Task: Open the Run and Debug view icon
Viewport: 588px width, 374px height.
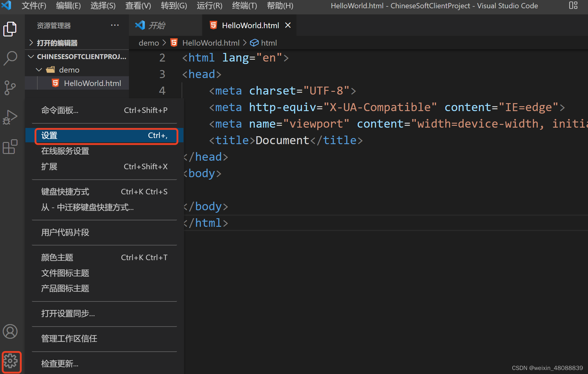Action: coord(10,117)
